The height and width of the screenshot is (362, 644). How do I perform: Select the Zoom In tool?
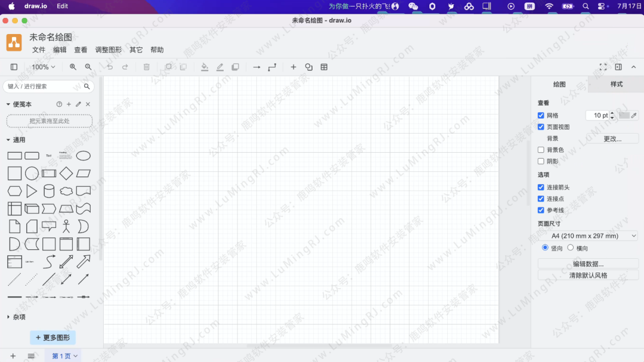point(73,67)
